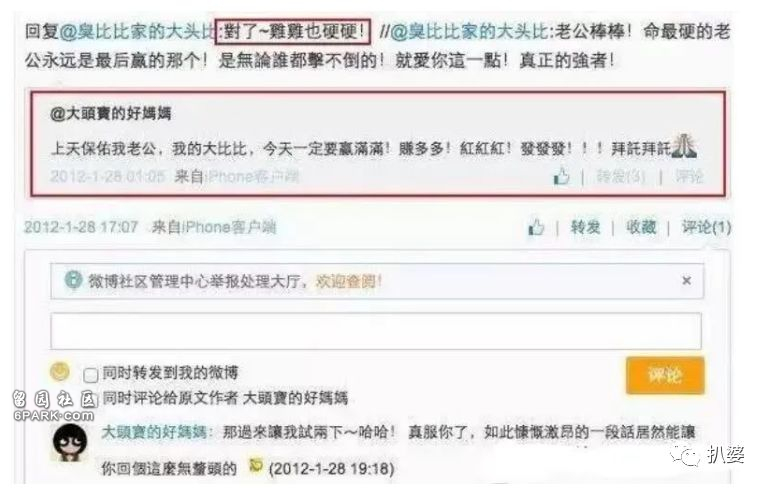Open the 欢迎查阅 link in the notice
This screenshot has width=769, height=488.
click(x=348, y=281)
